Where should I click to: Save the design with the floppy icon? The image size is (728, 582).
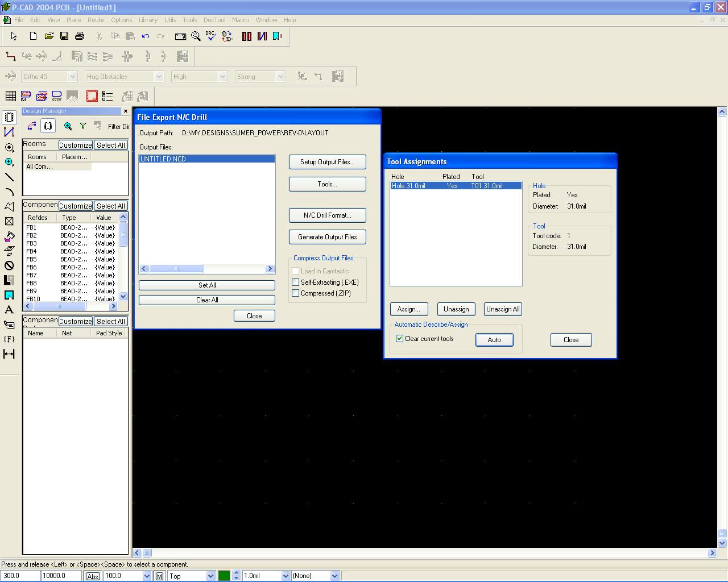click(64, 36)
